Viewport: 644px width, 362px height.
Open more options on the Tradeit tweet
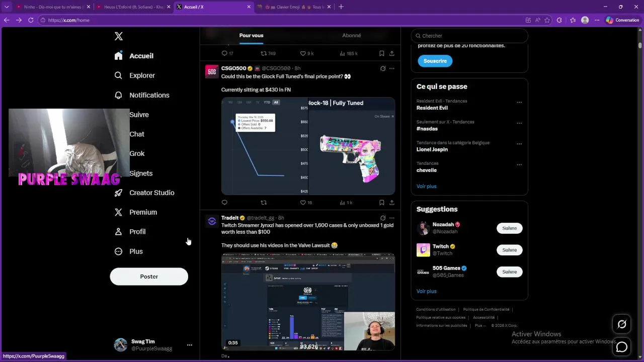tap(392, 218)
